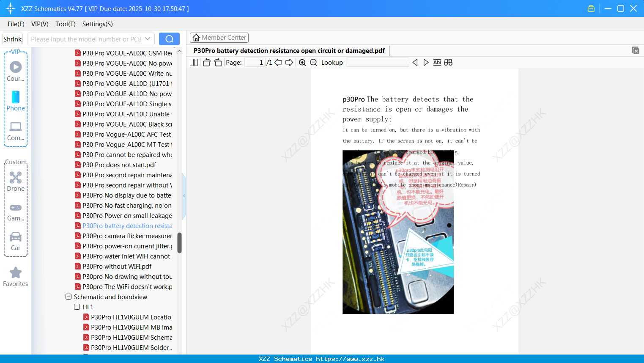Screen dimensions: 644x363
Task: Focus the model number search field
Action: (86, 39)
